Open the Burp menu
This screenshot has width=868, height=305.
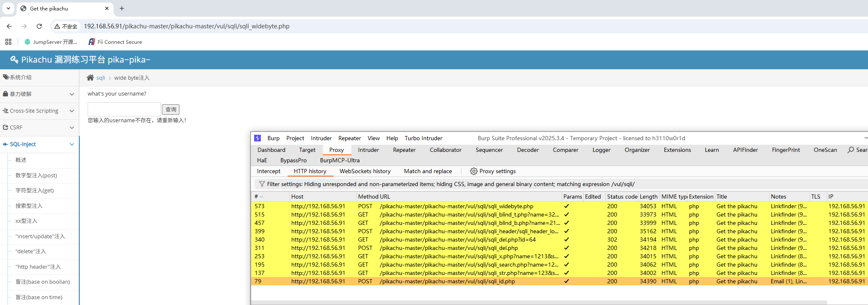[x=273, y=138]
